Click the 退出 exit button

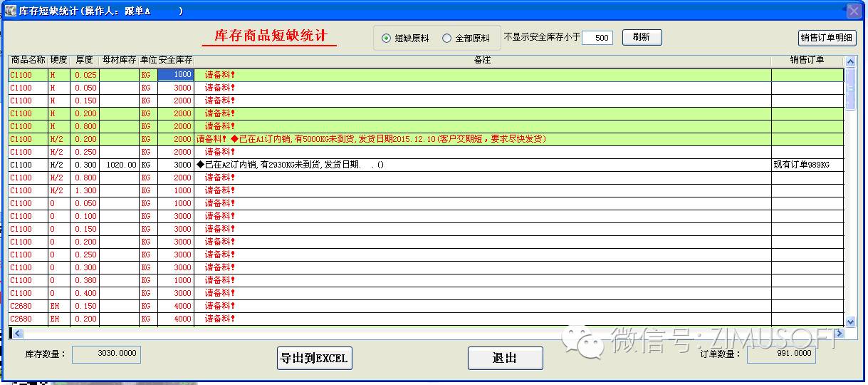pyautogui.click(x=505, y=358)
